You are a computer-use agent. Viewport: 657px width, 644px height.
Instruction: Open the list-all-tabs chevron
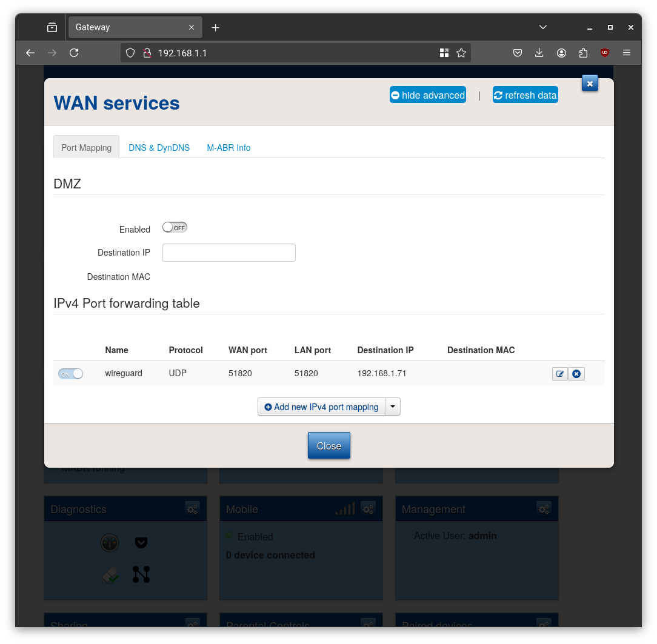[542, 27]
